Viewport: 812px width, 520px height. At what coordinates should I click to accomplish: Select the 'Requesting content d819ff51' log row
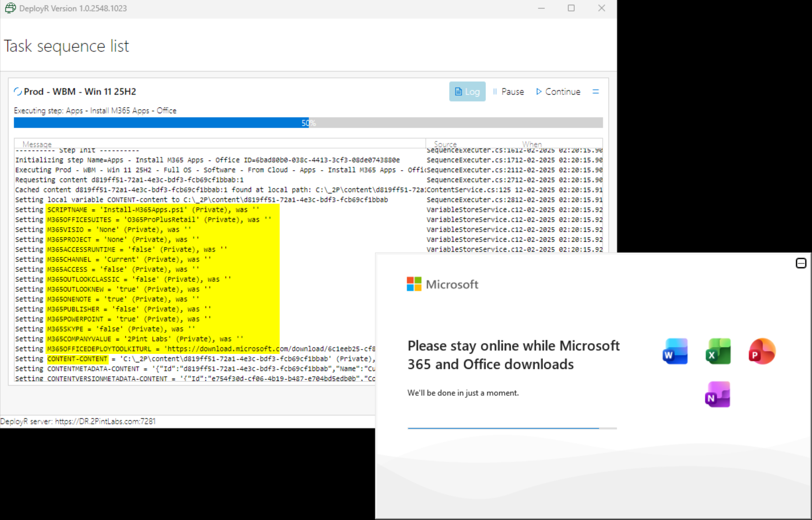(x=308, y=180)
